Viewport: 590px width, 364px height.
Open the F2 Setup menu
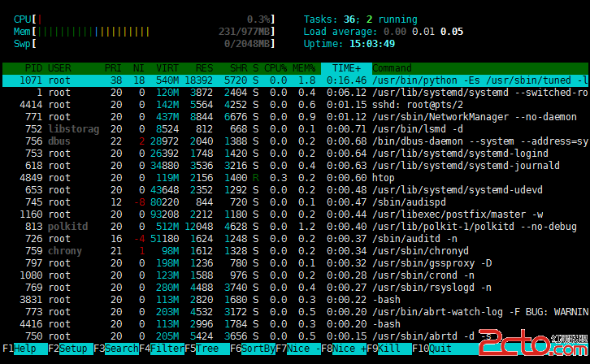pos(71,349)
